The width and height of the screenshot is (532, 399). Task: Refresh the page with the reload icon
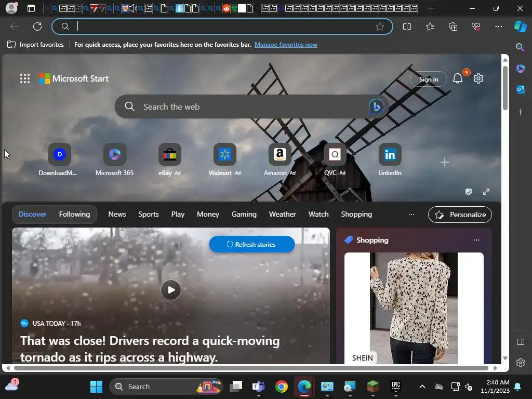tap(37, 26)
